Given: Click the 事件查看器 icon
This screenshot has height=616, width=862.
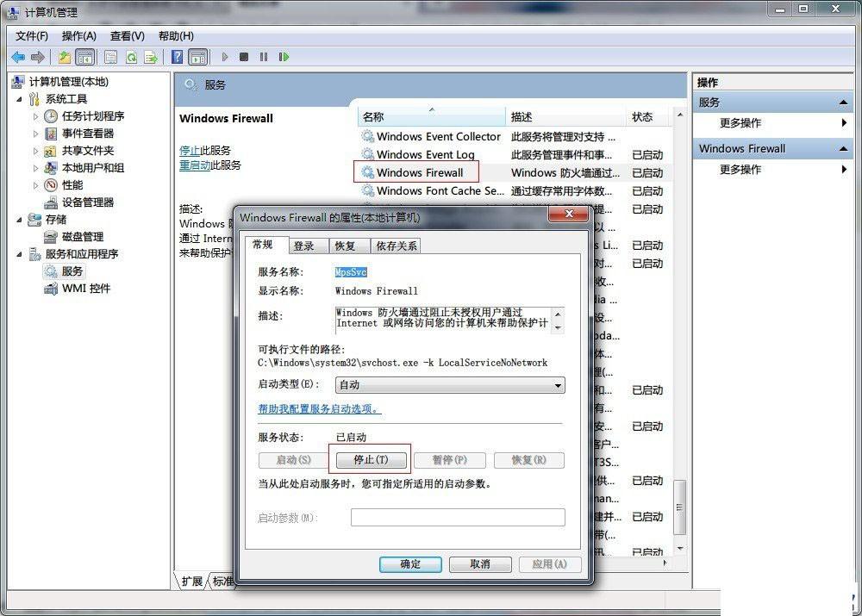Looking at the screenshot, I should click(51, 134).
